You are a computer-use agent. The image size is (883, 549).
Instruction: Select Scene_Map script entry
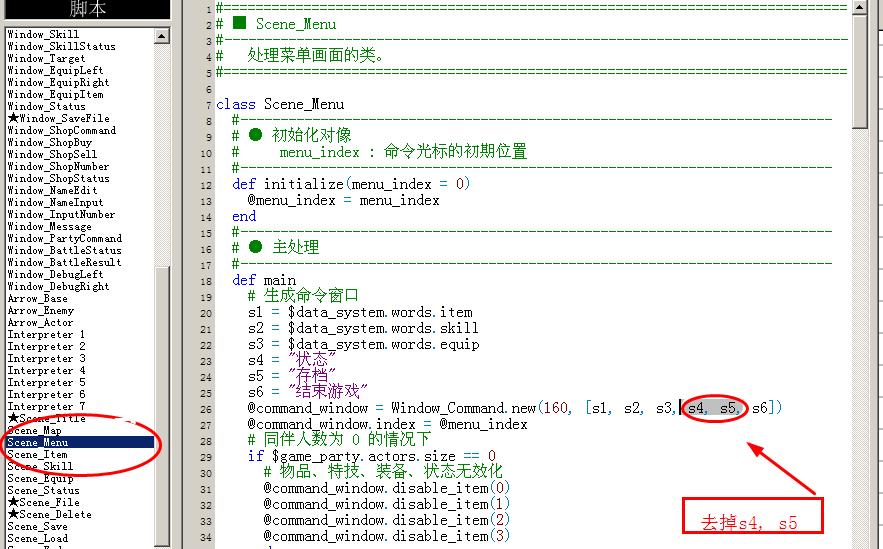34,431
